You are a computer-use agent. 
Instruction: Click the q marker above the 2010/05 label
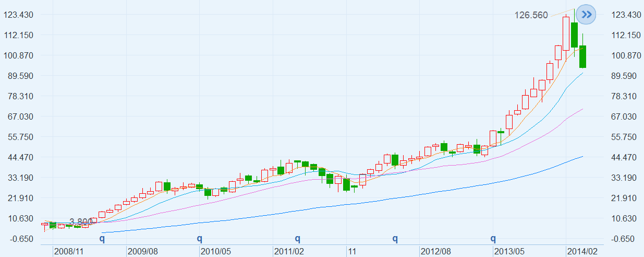coord(199,239)
